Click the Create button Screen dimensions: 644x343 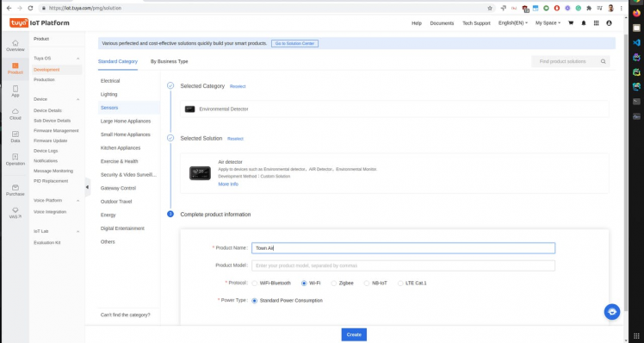coord(354,334)
